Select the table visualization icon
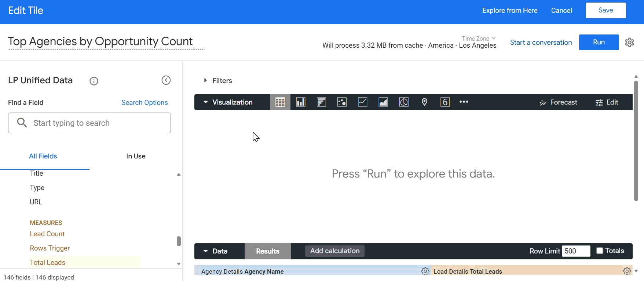Screen dimensions: 644x281 pos(280,102)
